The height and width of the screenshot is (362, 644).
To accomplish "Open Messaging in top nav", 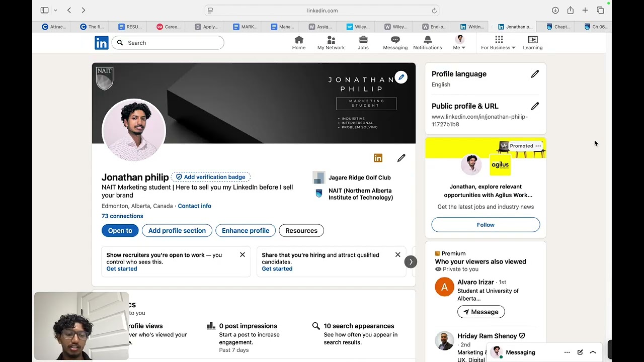I will tap(395, 43).
